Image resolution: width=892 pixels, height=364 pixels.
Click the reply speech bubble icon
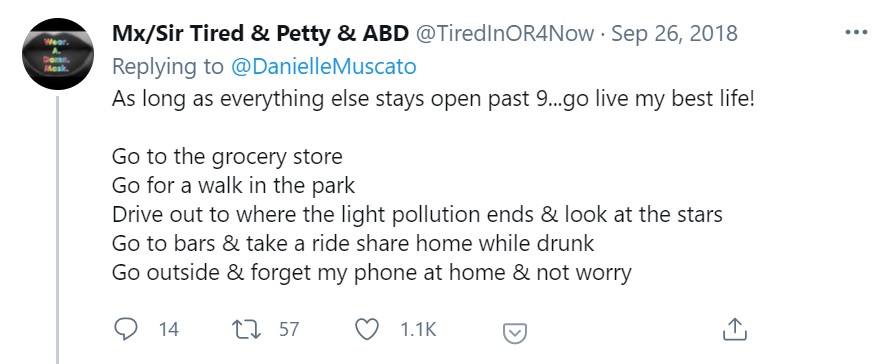(126, 329)
